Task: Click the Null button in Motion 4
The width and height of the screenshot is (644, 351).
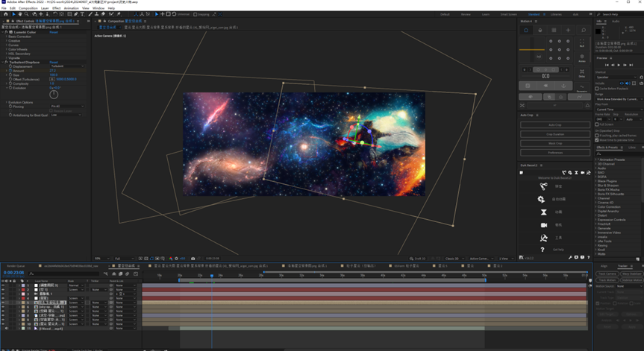Action: click(x=582, y=43)
